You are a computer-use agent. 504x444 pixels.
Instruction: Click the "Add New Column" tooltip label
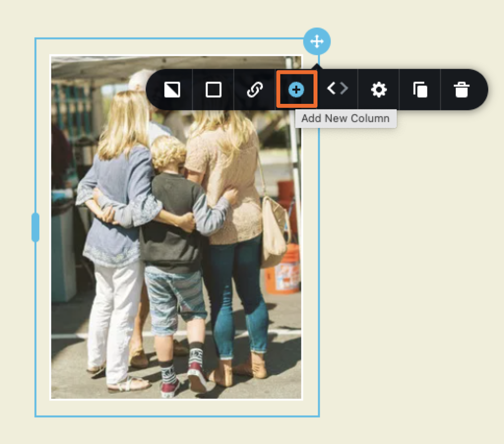coord(346,119)
